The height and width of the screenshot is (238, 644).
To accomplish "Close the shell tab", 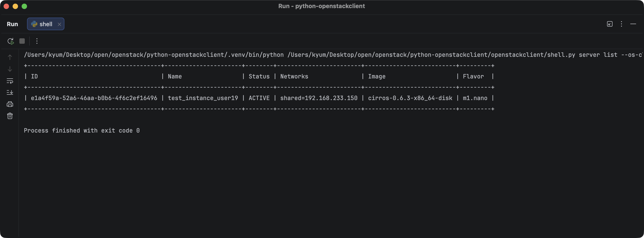I will 59,24.
